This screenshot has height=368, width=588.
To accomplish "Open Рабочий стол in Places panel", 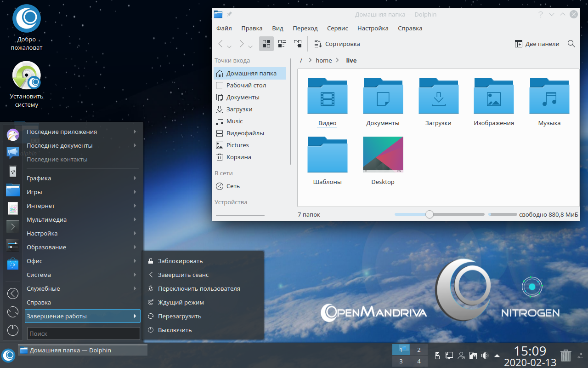I will pyautogui.click(x=250, y=85).
